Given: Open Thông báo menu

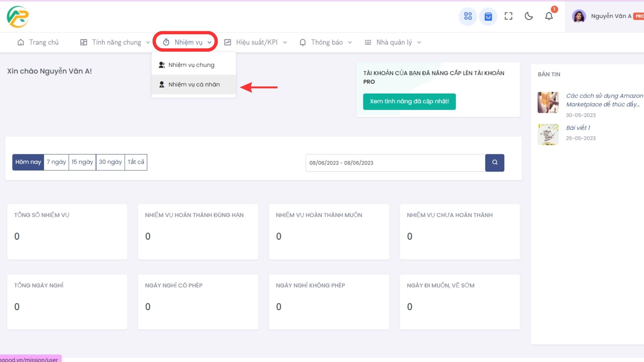Looking at the screenshot, I should [x=326, y=42].
